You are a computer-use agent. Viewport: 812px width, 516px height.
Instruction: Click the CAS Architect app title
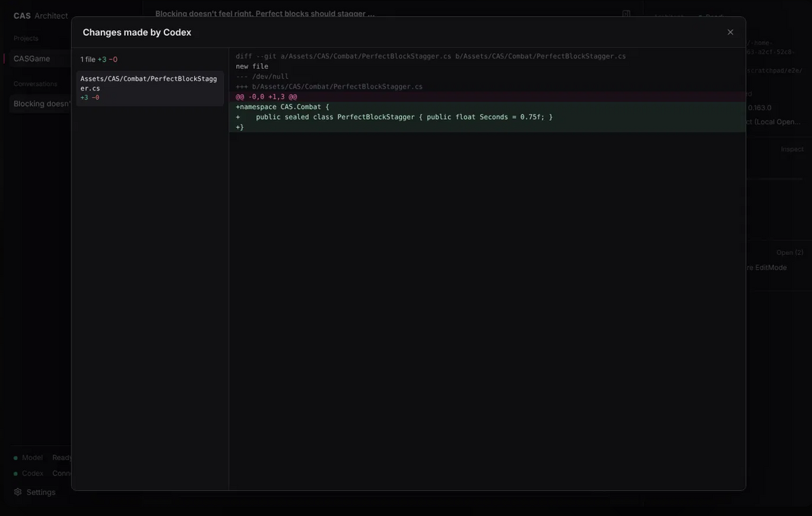41,16
